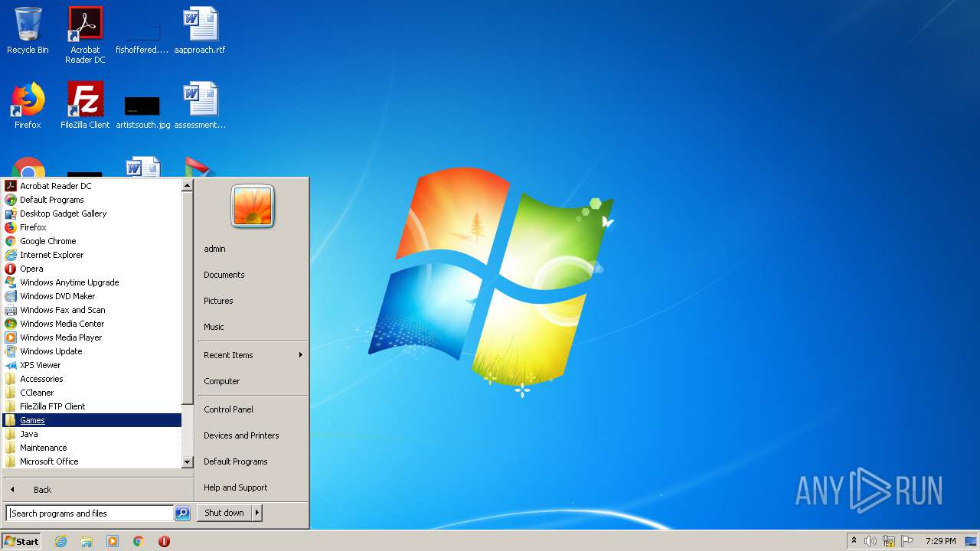The width and height of the screenshot is (980, 551).
Task: Open XPS Viewer
Action: [92, 365]
